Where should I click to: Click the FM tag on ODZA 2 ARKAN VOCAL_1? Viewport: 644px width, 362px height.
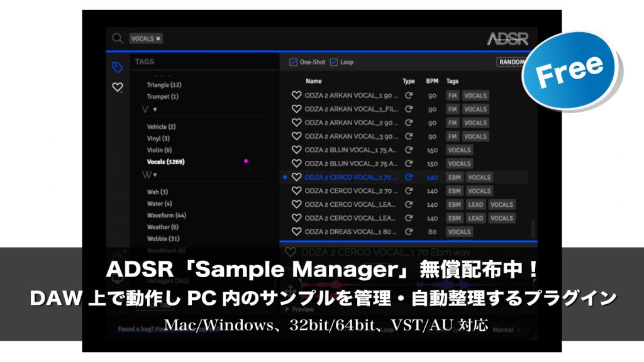click(x=452, y=96)
